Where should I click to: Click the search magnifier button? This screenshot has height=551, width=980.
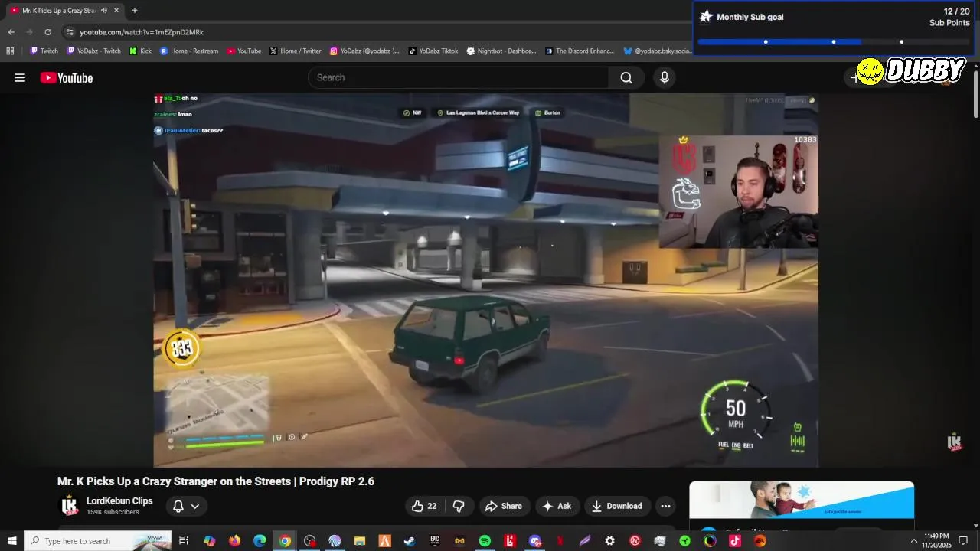(x=626, y=77)
